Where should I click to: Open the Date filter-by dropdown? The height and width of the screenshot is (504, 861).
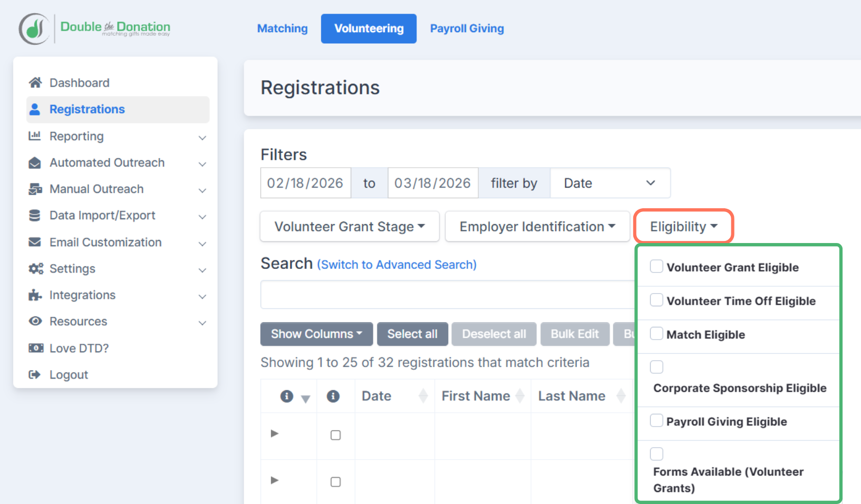pyautogui.click(x=610, y=183)
